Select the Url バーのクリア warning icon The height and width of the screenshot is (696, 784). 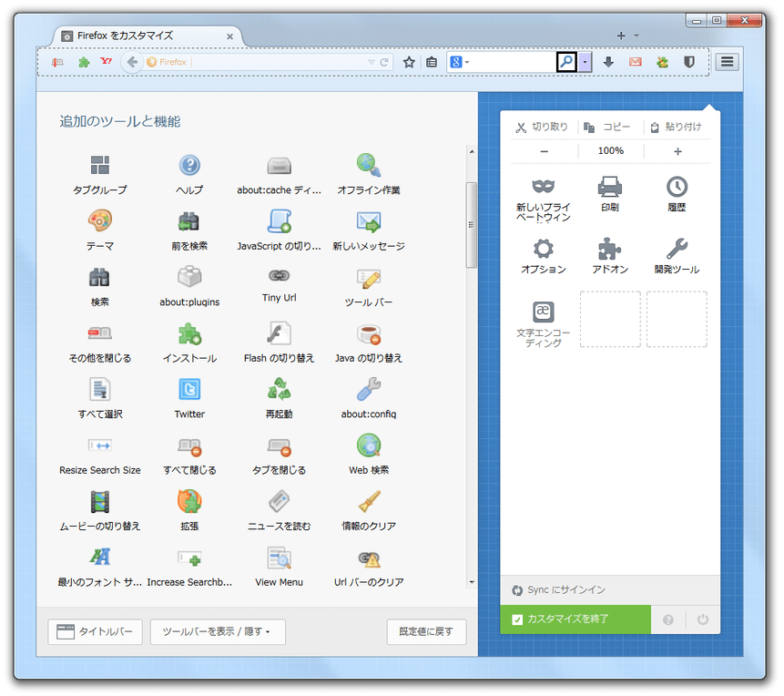[x=369, y=559]
